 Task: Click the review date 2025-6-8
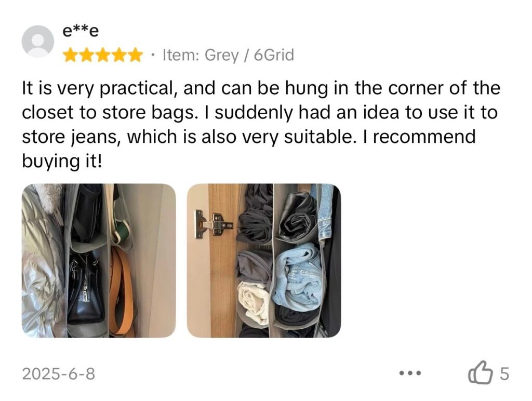coord(59,373)
